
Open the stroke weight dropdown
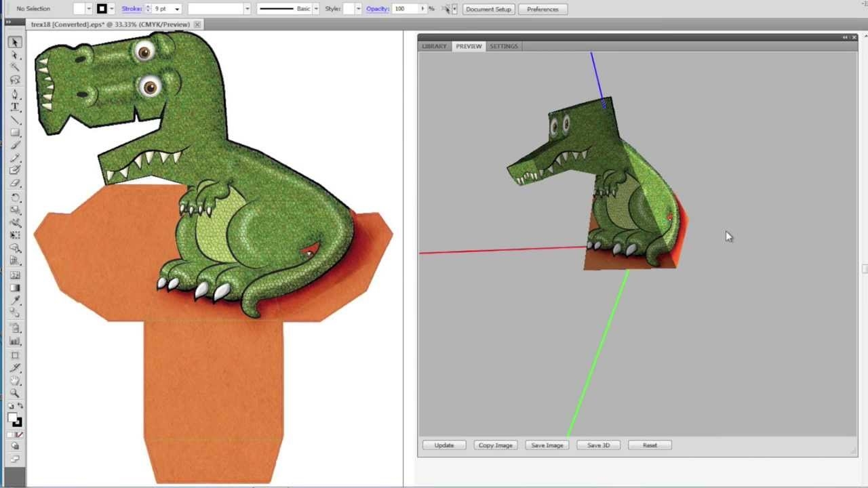pyautogui.click(x=177, y=9)
